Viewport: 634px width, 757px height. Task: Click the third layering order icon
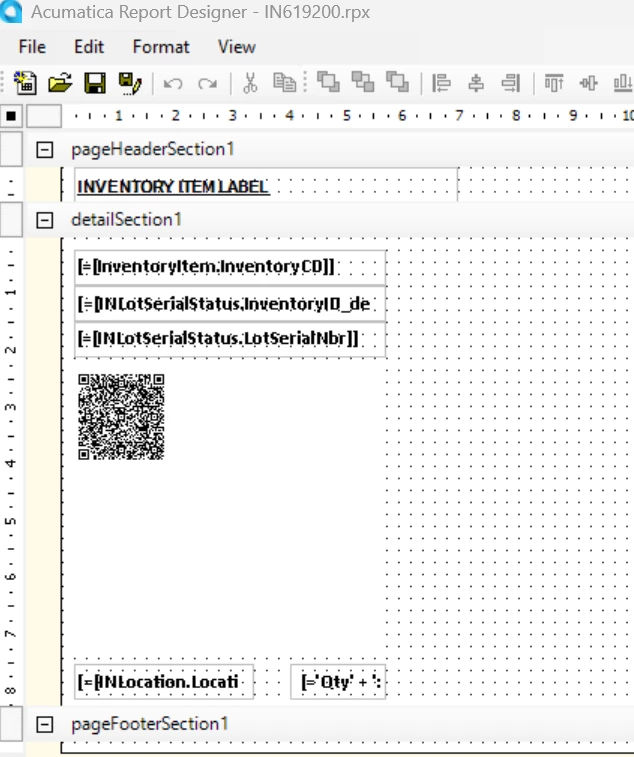pos(397,82)
